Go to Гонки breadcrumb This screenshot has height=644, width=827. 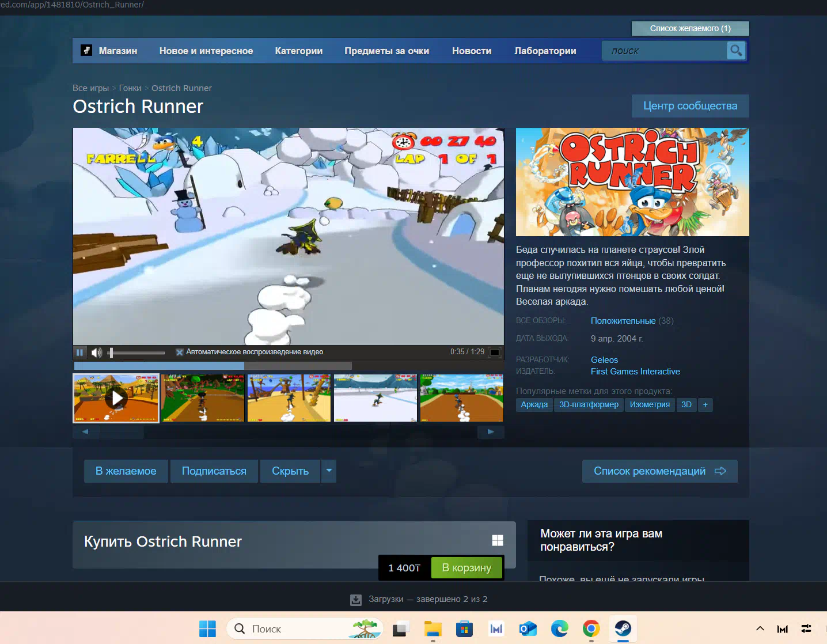coord(130,88)
